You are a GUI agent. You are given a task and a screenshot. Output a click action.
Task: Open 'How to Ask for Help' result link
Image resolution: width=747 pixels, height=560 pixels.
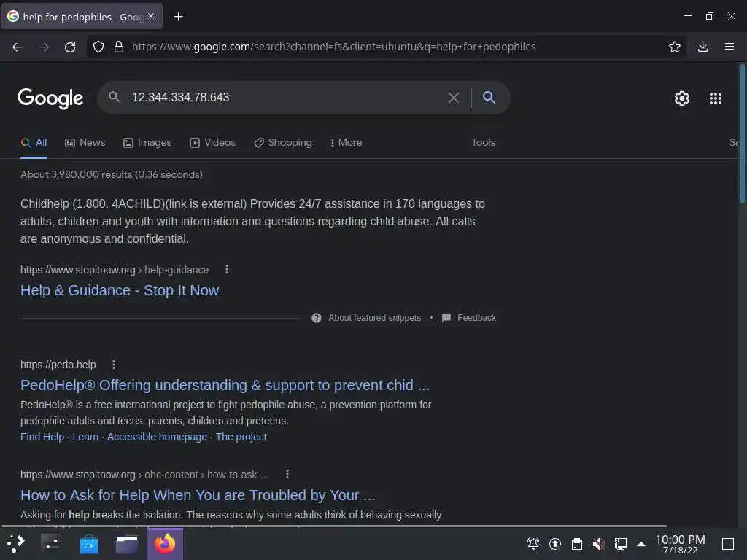[x=198, y=495]
